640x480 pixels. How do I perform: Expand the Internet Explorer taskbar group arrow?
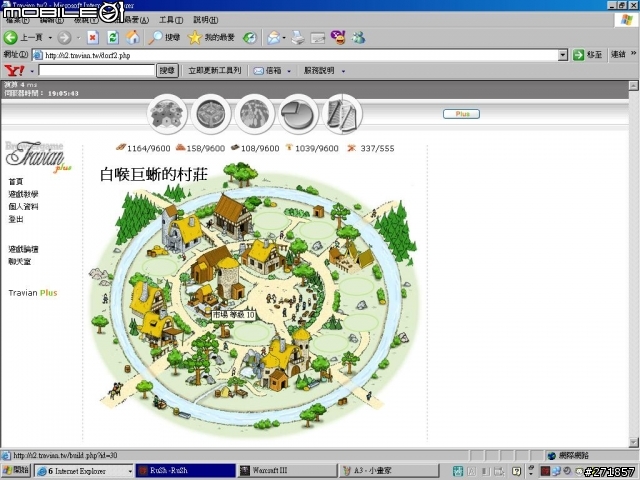(x=130, y=471)
